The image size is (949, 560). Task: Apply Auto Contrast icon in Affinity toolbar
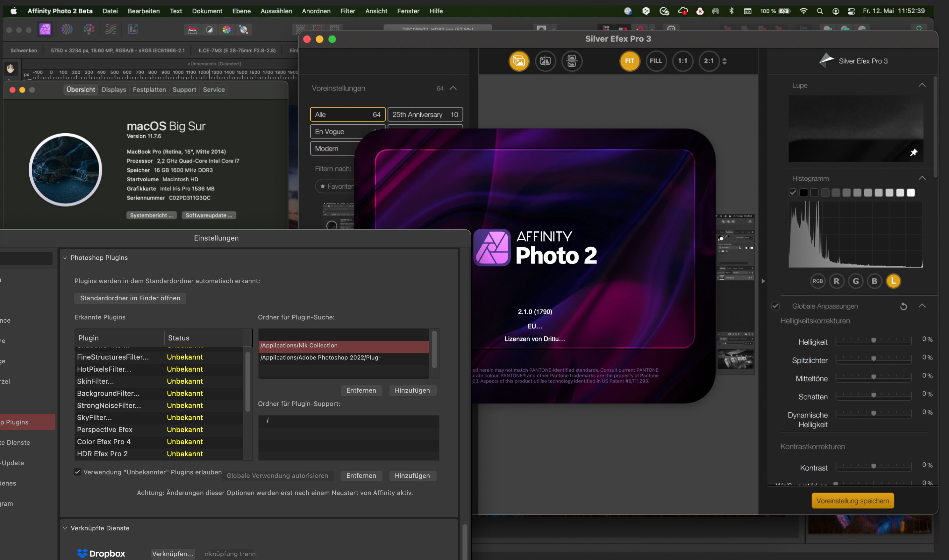pyautogui.click(x=209, y=30)
